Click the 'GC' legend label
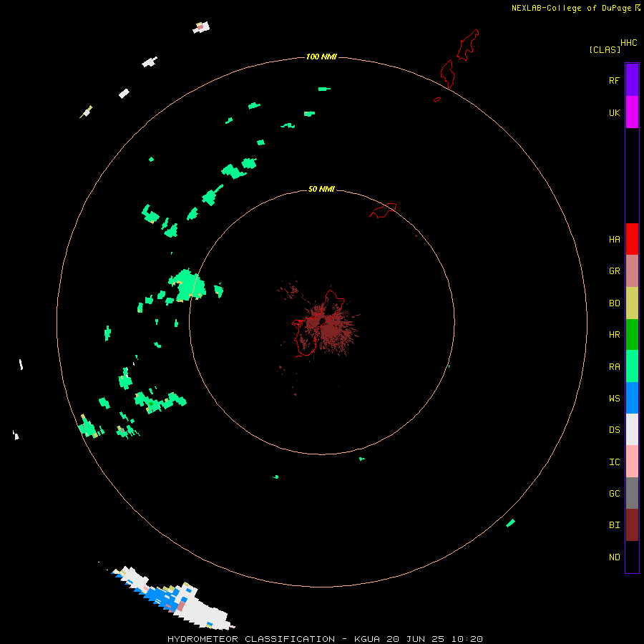Image resolution: width=644 pixels, height=644 pixels. coord(614,494)
